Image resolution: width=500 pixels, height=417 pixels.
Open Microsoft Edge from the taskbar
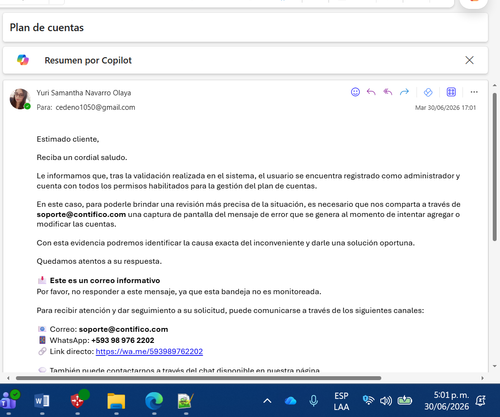(x=154, y=401)
